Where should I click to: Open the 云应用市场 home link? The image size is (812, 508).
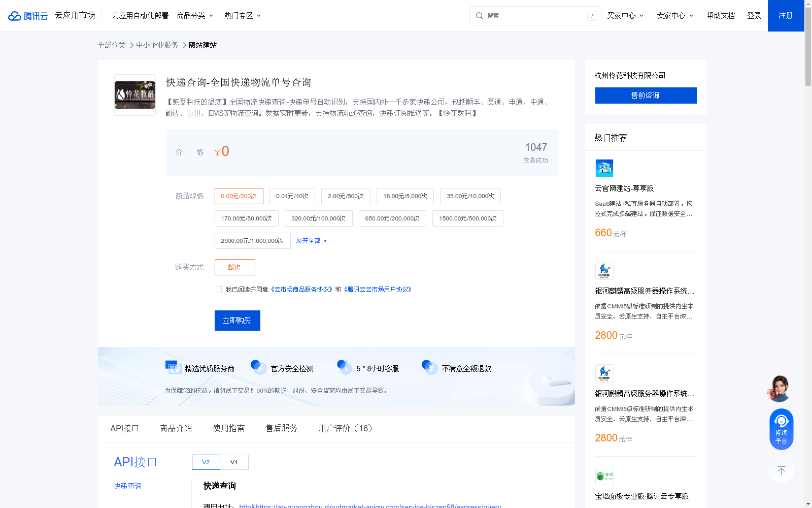pos(75,16)
